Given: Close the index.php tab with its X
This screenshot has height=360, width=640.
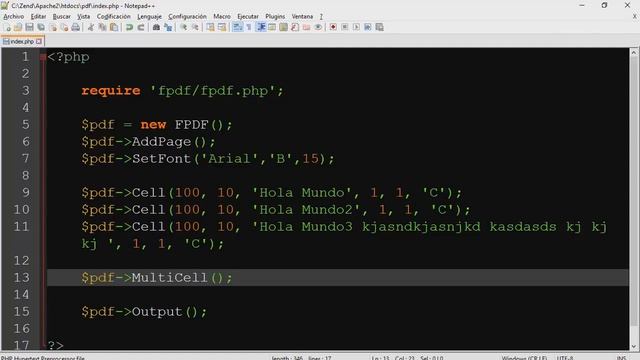Looking at the screenshot, I should click(x=39, y=41).
